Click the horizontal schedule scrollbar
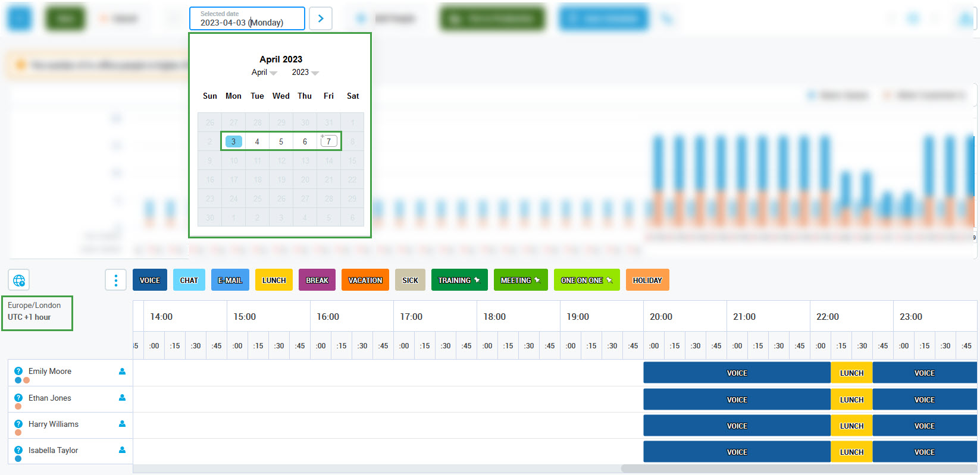The image size is (980, 475). (797, 468)
